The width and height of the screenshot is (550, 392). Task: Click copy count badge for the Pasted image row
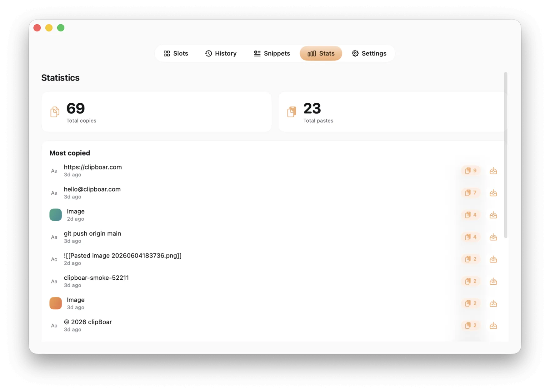click(x=471, y=259)
